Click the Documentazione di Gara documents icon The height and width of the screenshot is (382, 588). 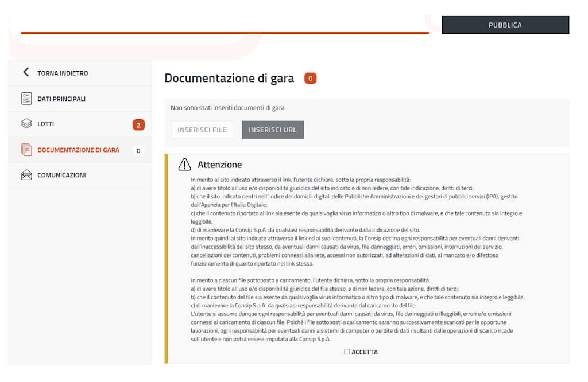[x=26, y=150]
